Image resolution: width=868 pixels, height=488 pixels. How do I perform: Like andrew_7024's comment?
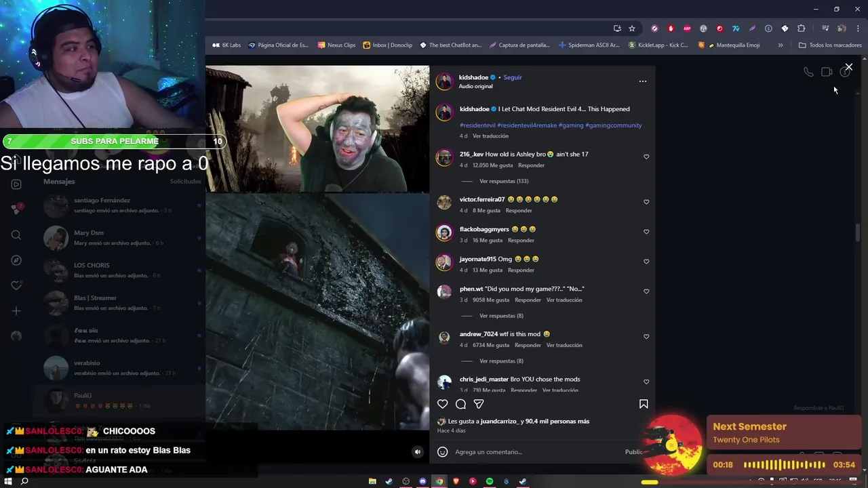[646, 337]
